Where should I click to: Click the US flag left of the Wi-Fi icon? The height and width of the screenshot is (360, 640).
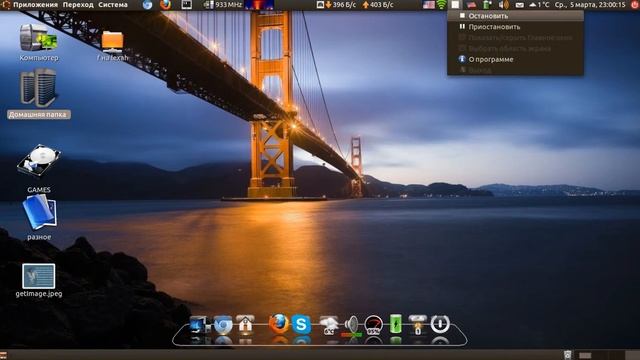coord(429,5)
